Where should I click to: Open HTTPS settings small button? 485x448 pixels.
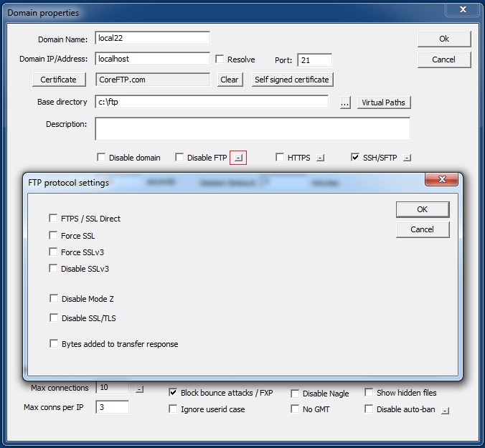click(321, 158)
